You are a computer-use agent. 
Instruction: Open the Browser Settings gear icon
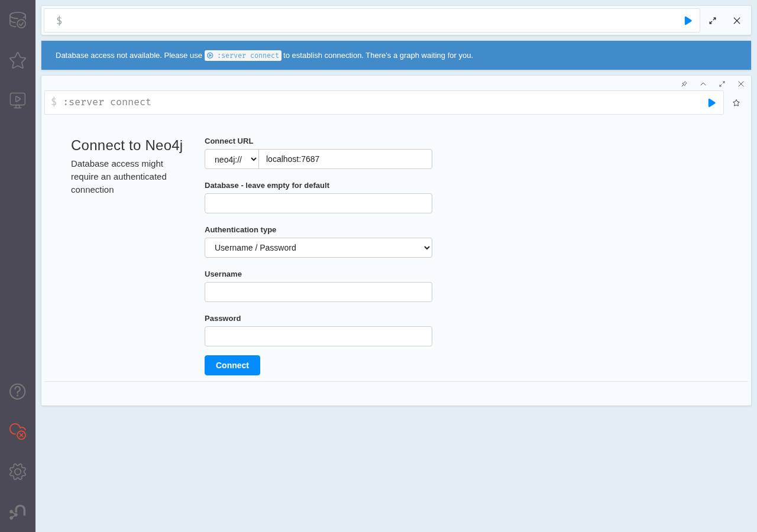[18, 472]
